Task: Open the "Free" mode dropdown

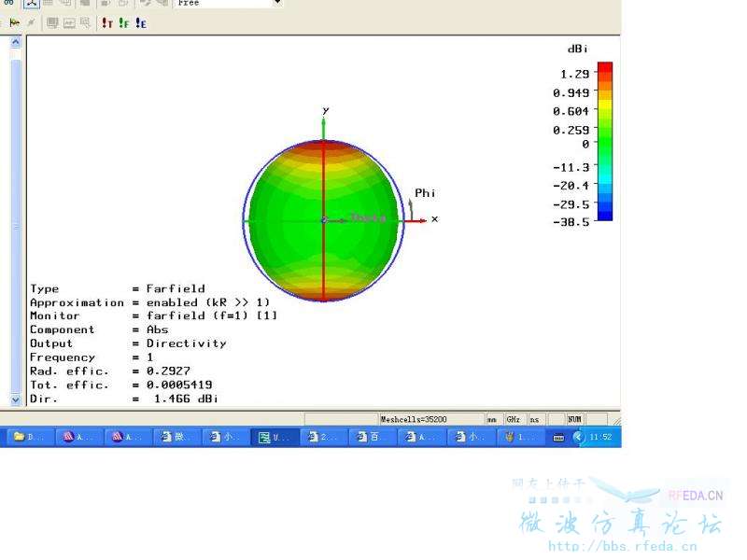Action: coord(277,3)
